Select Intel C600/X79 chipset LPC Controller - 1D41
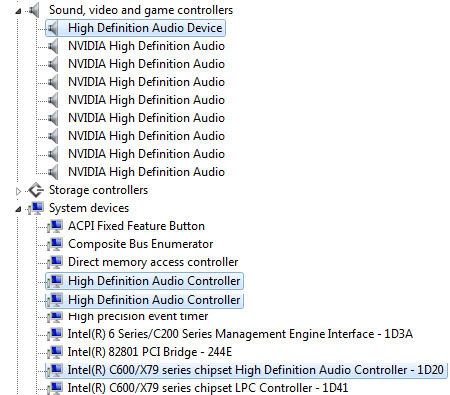 pos(208,388)
